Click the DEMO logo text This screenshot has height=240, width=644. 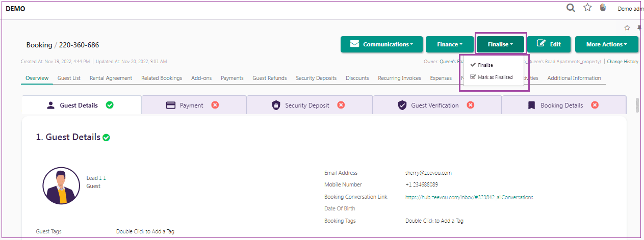pyautogui.click(x=15, y=9)
